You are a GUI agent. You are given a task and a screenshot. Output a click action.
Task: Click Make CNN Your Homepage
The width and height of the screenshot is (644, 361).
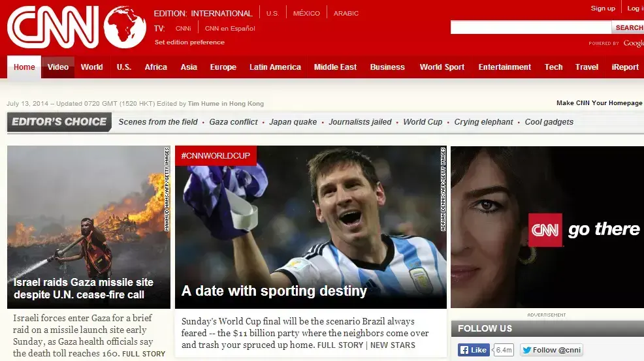599,102
